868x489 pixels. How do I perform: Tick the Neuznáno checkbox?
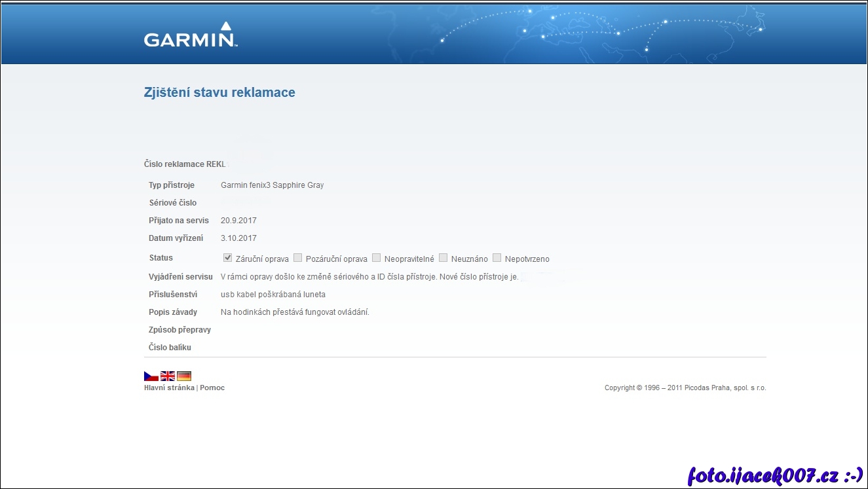coord(443,258)
